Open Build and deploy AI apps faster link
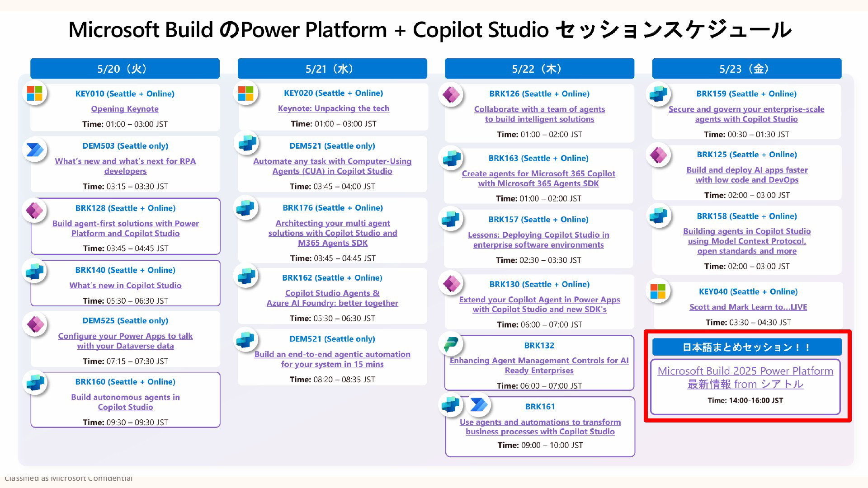This screenshot has height=488, width=868. coord(747,175)
